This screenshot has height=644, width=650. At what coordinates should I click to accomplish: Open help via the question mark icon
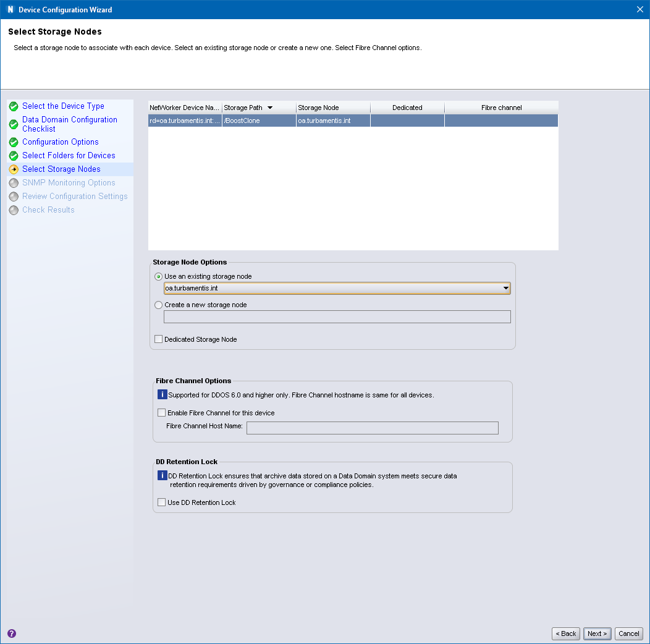click(x=11, y=633)
